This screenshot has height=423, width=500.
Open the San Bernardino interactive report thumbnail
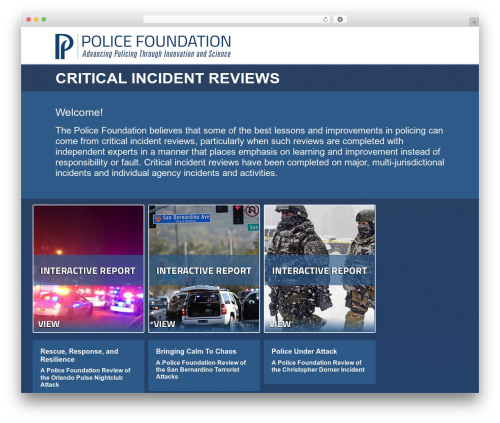(x=204, y=269)
